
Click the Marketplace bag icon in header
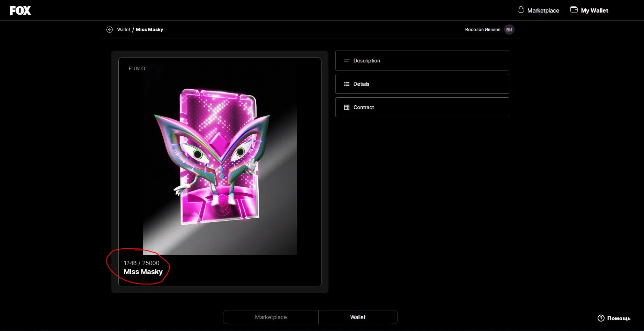point(521,10)
